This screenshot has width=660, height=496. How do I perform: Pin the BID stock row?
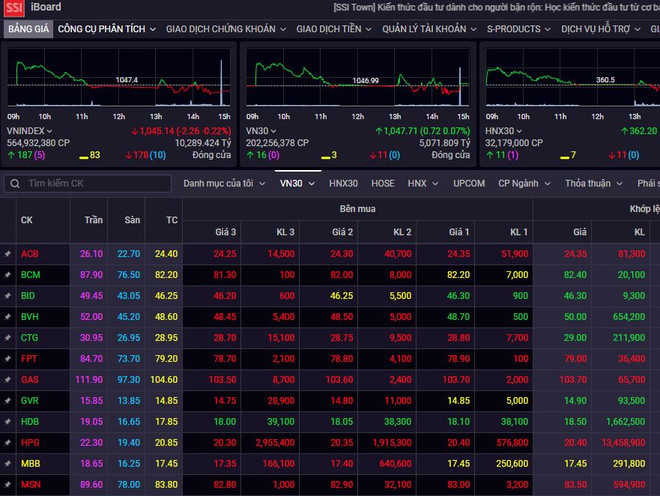(x=8, y=296)
